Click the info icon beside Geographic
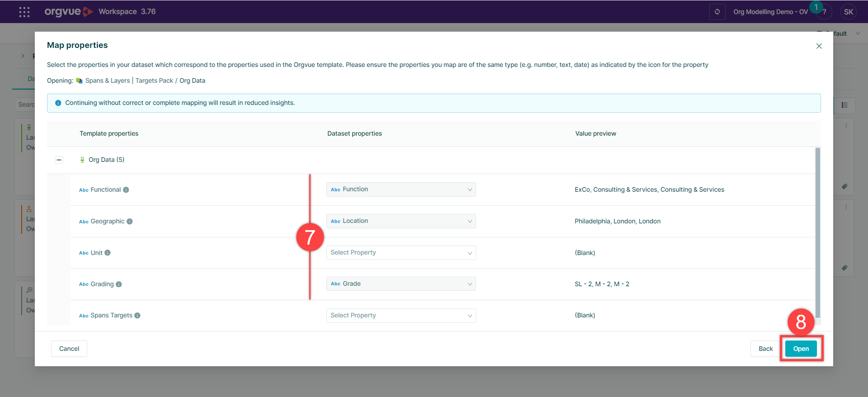This screenshot has height=397, width=868. (x=130, y=222)
